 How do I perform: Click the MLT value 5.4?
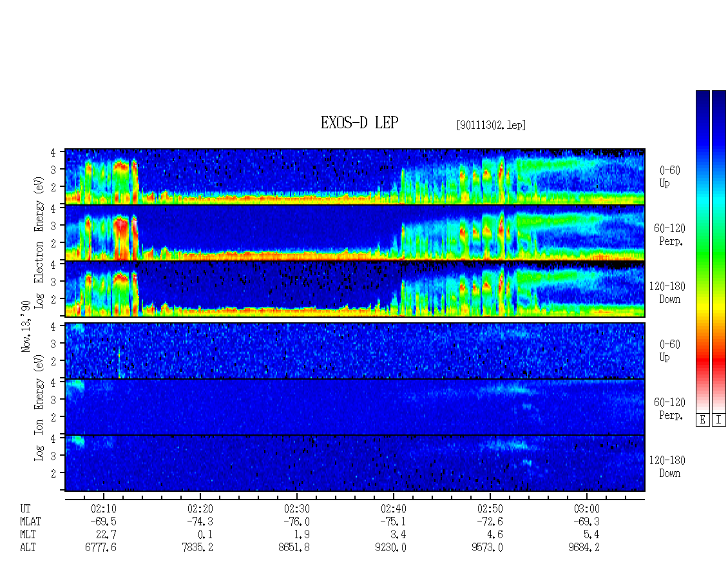(591, 535)
